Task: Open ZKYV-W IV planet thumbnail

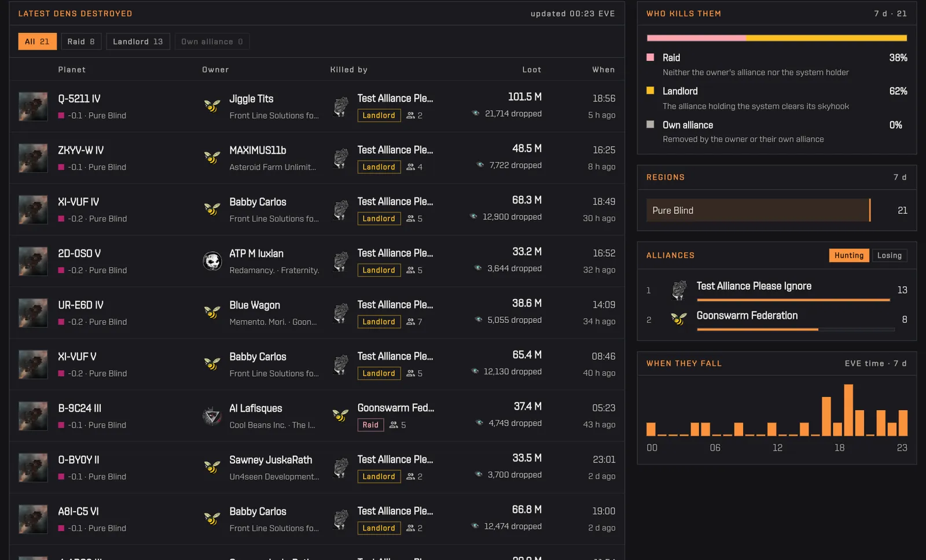Action: [33, 158]
